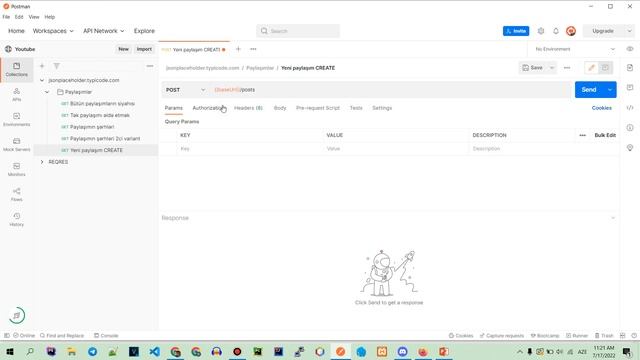This screenshot has height=360, width=640.
Task: Open comments icon in right sidebar
Action: pos(630,87)
